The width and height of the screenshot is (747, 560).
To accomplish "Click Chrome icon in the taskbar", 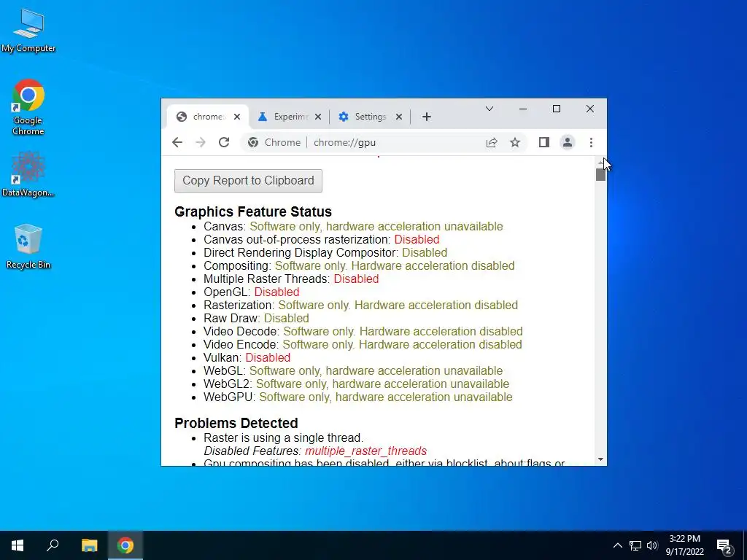I will [x=125, y=545].
